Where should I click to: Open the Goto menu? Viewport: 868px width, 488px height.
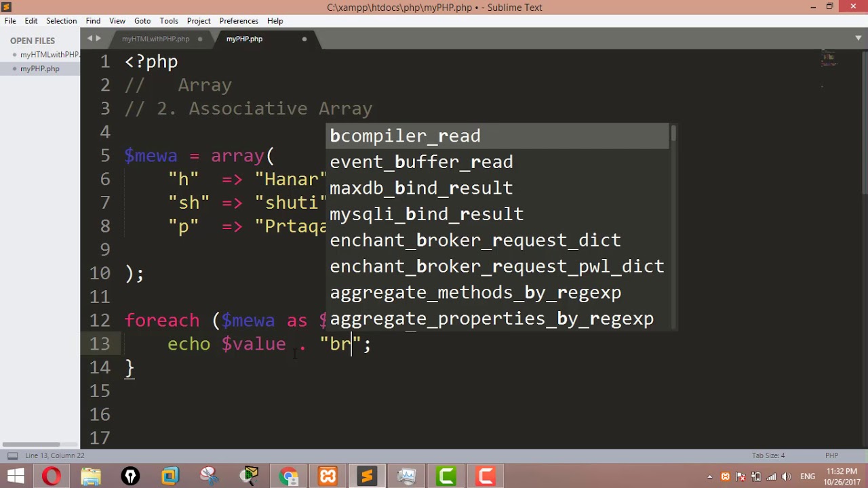(x=142, y=21)
